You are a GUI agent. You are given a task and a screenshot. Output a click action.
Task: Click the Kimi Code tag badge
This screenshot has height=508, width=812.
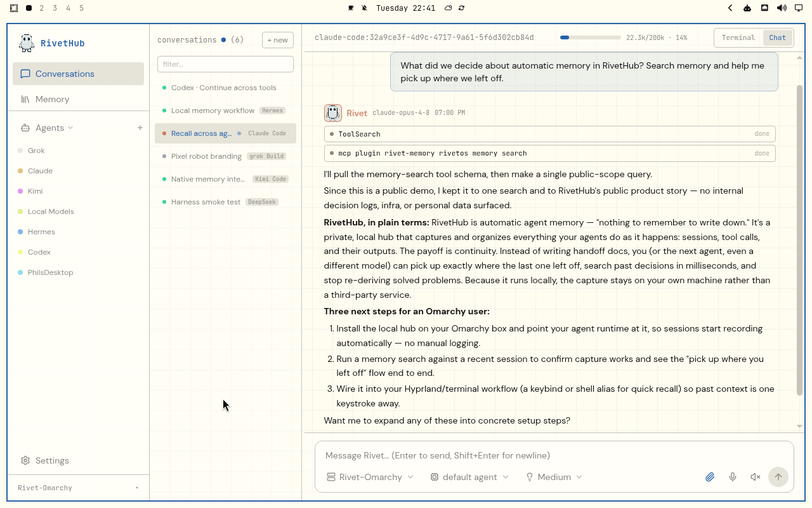click(270, 179)
